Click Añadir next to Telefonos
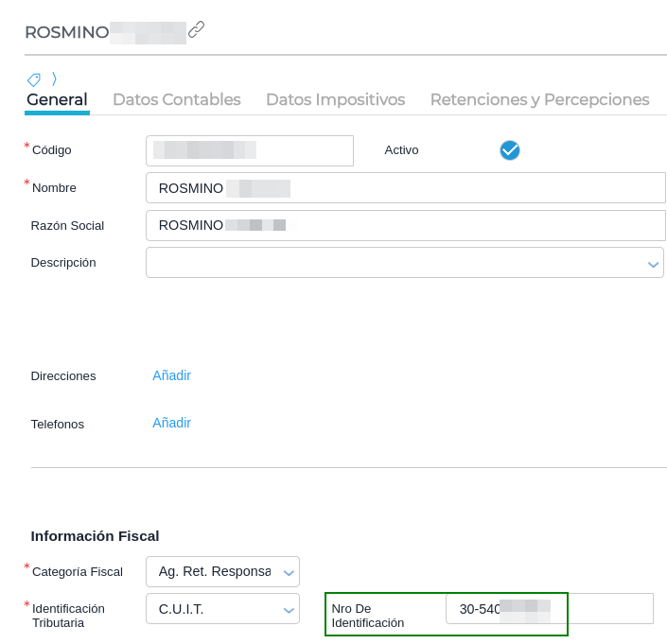This screenshot has width=667, height=644. point(171,423)
